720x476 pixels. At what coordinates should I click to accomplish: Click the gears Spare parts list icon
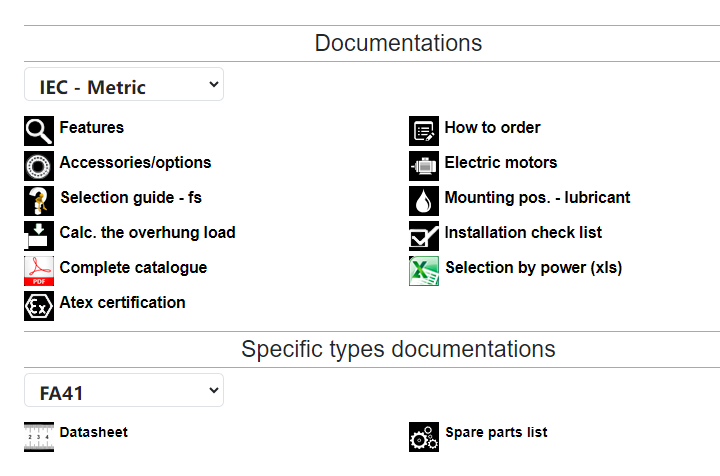424,437
